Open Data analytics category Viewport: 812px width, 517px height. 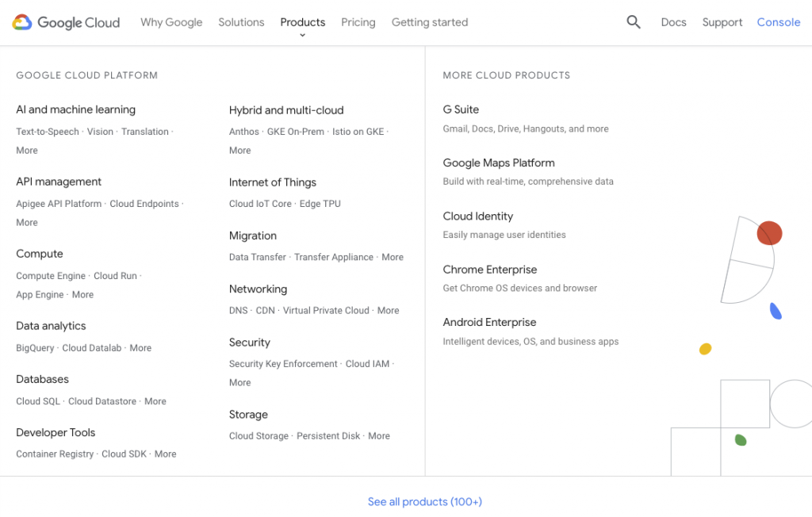pyautogui.click(x=51, y=325)
